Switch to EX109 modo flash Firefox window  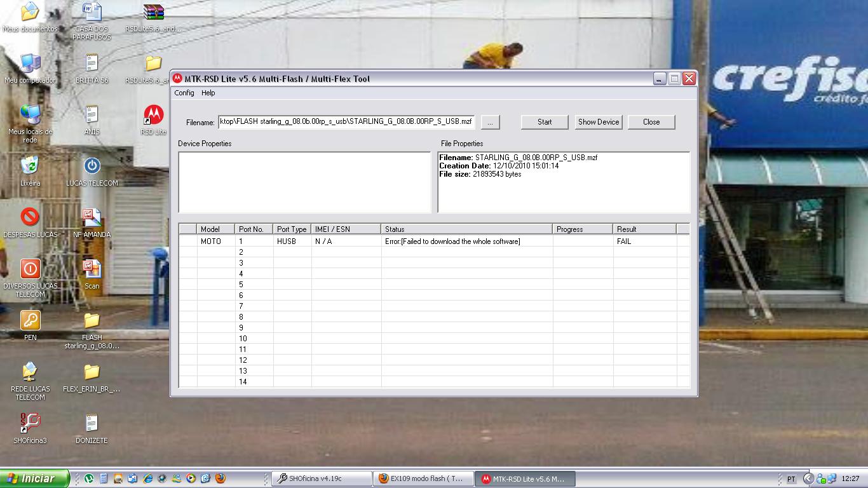[x=423, y=478]
